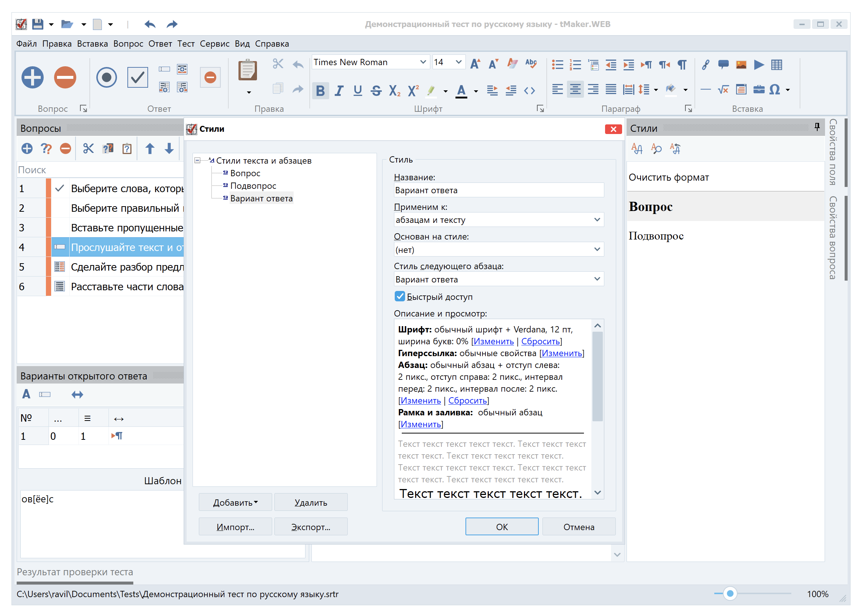Insert a table via grid icon
Image resolution: width=865 pixels, height=616 pixels.
(x=777, y=65)
